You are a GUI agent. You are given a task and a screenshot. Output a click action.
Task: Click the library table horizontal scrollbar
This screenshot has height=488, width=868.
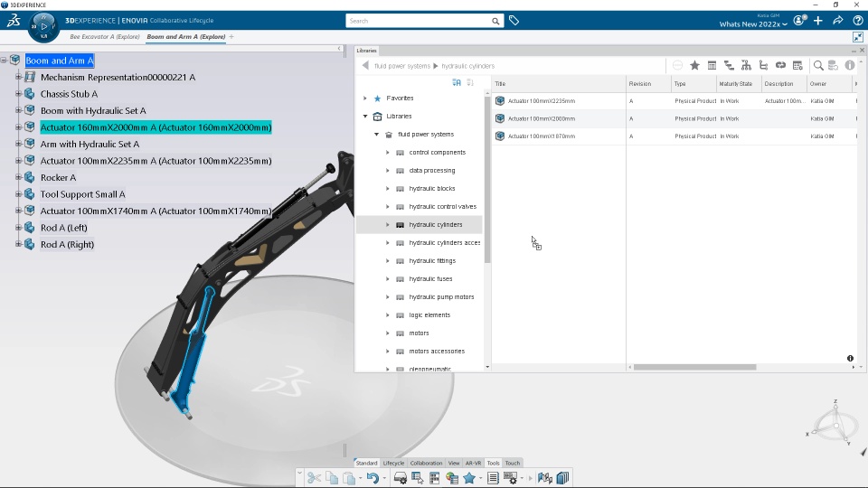tap(694, 367)
